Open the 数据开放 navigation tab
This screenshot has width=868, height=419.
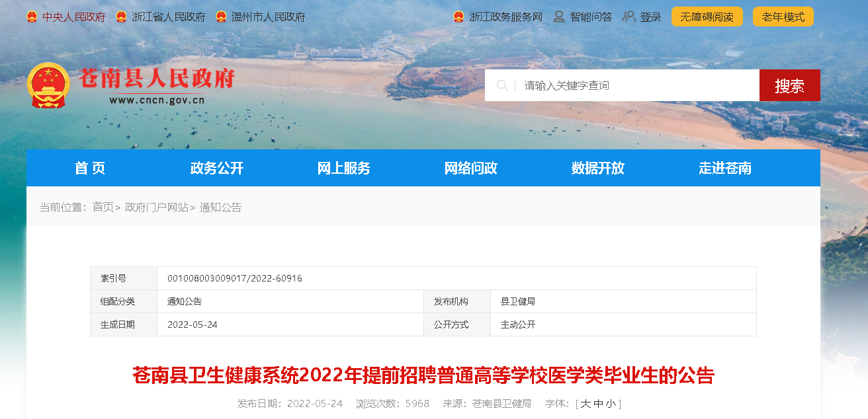coord(598,168)
